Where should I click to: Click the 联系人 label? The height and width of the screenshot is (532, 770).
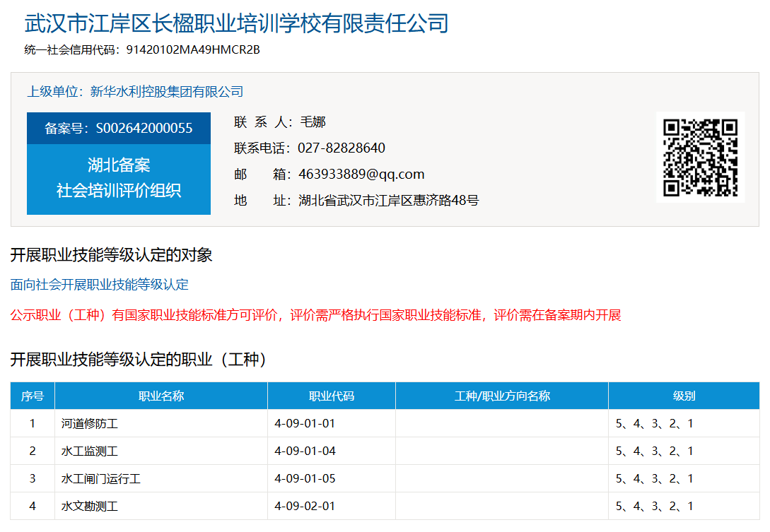click(x=263, y=122)
